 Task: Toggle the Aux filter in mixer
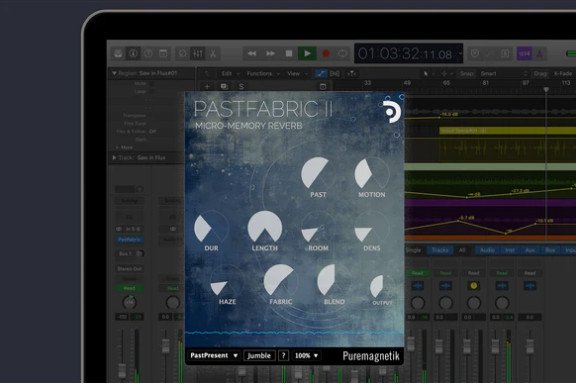point(530,250)
